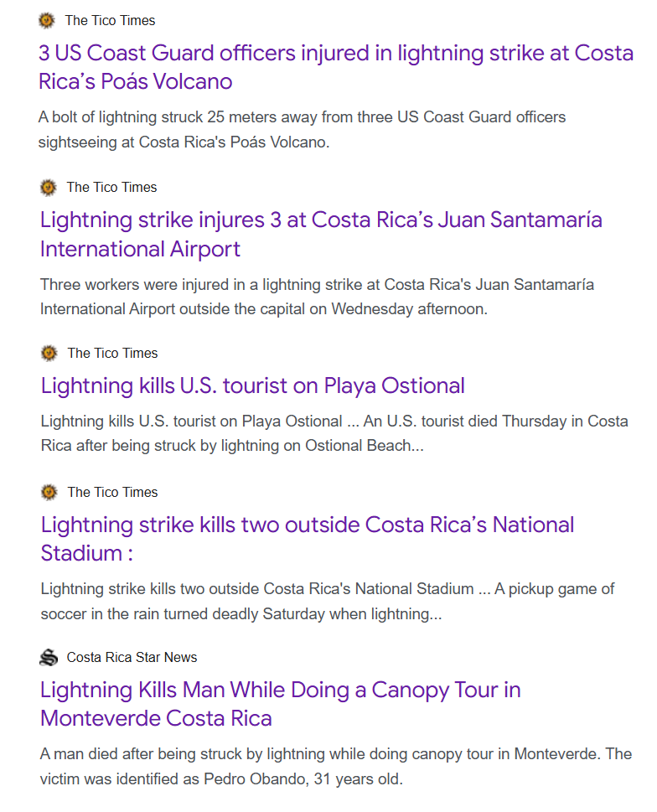The height and width of the screenshot is (812, 657).
Task: Click "The Tico Times" source name above airport headline
Action: (x=111, y=187)
